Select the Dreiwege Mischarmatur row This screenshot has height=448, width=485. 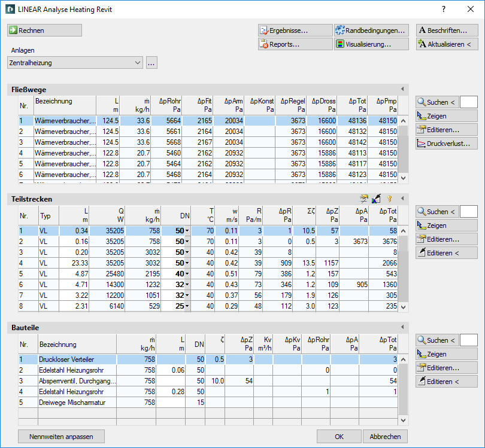tap(208, 403)
